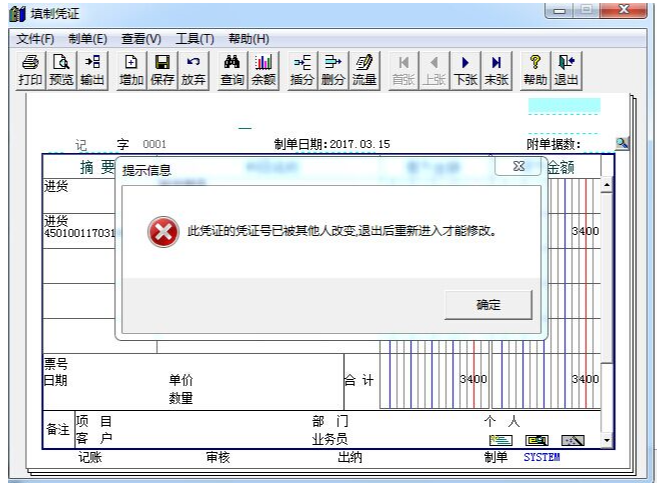Open the 文件(F) menu
This screenshot has width=657, height=483.
point(35,38)
